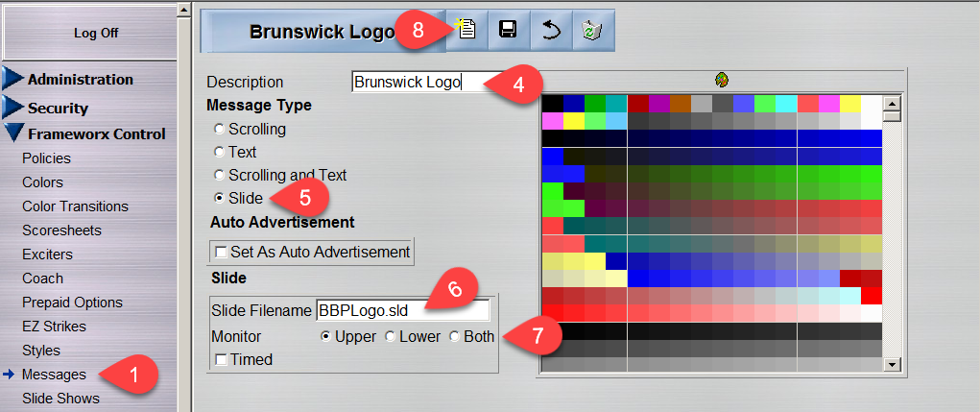Click into the Slide Filename field
Image resolution: width=980 pixels, height=412 pixels.
(x=402, y=310)
